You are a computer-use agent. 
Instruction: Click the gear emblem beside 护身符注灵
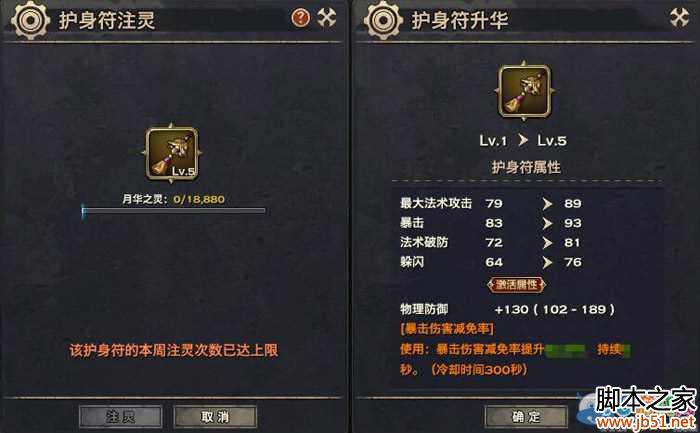pos(30,20)
